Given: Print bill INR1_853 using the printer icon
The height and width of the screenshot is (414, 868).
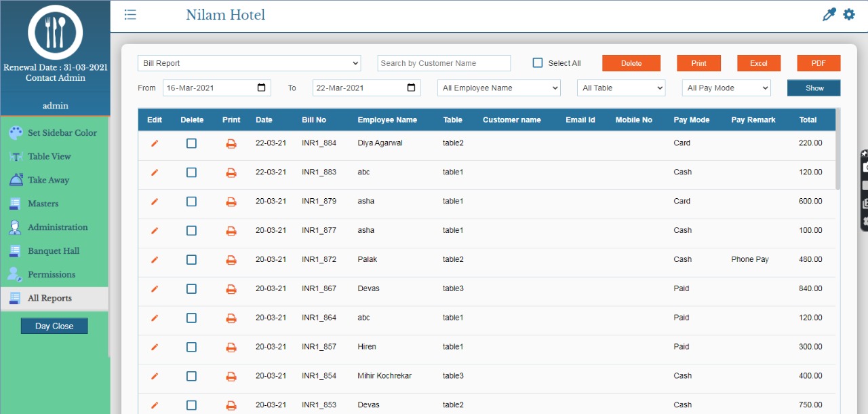Looking at the screenshot, I should (231, 405).
